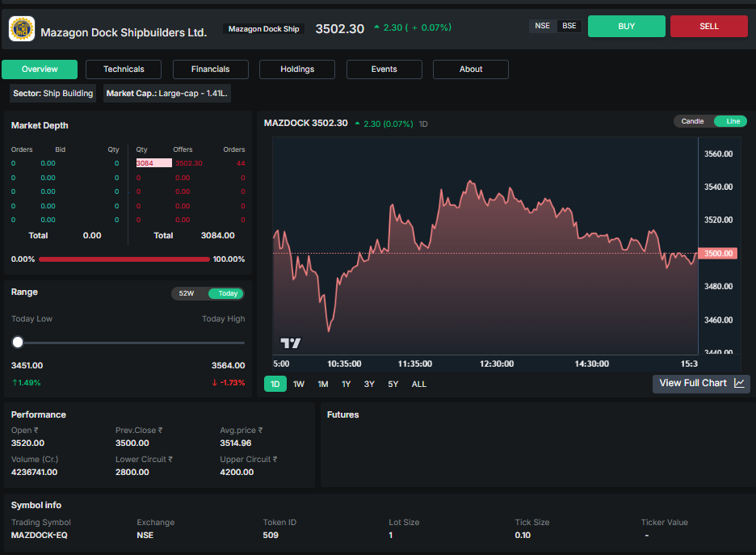Click Avg.price value 3514.96
This screenshot has height=555, width=756.
235,443
